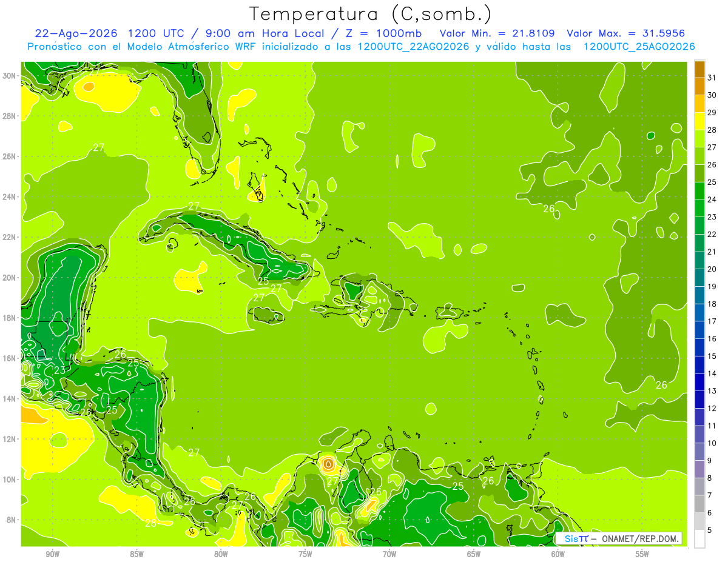This screenshot has height=562, width=728.
Task: Click the '13' label on the color scale
Action: pos(712,391)
